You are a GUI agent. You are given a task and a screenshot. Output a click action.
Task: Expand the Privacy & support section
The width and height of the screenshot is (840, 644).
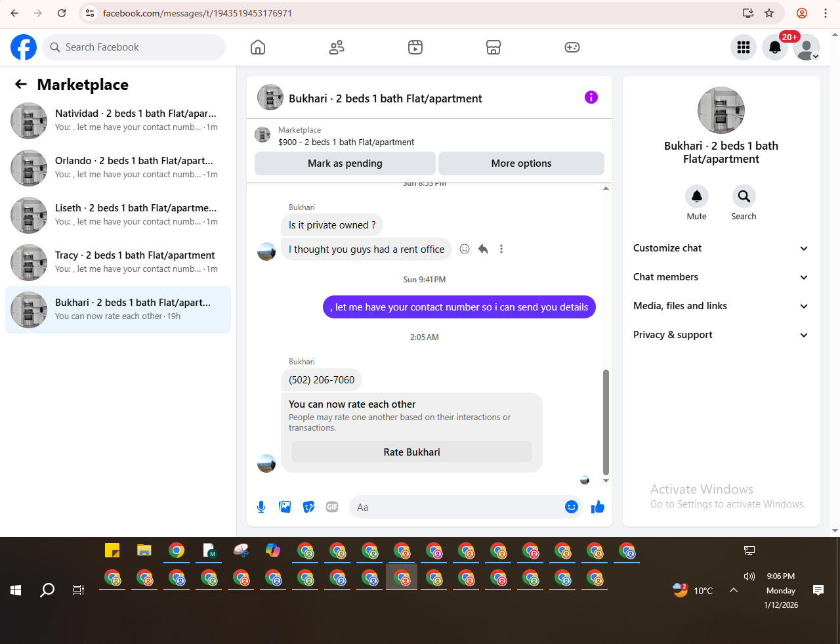[721, 335]
